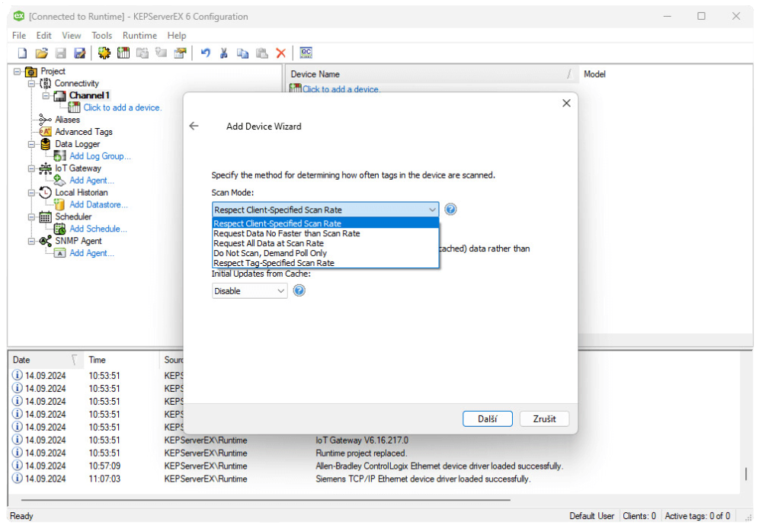Click the help icon next to Disable dropdown
This screenshot has width=762, height=532.
tap(299, 290)
